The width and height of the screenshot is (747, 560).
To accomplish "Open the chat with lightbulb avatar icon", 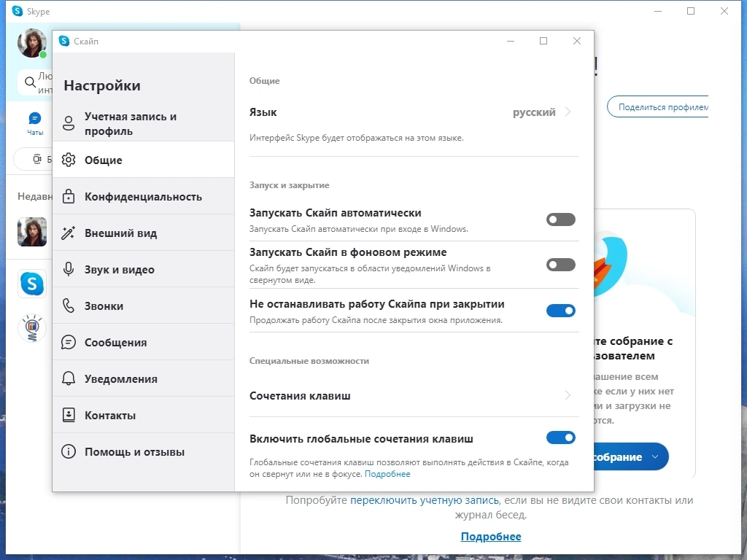I will click(32, 328).
